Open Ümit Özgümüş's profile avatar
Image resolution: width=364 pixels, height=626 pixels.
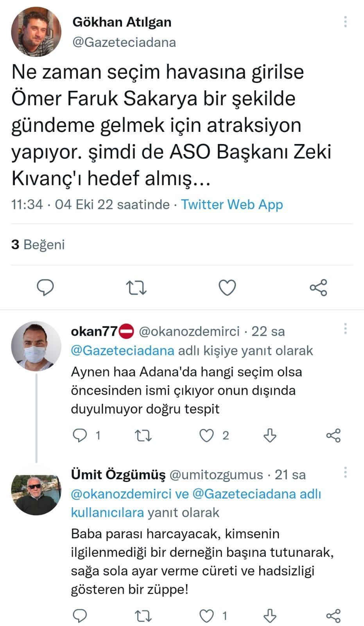tap(36, 490)
